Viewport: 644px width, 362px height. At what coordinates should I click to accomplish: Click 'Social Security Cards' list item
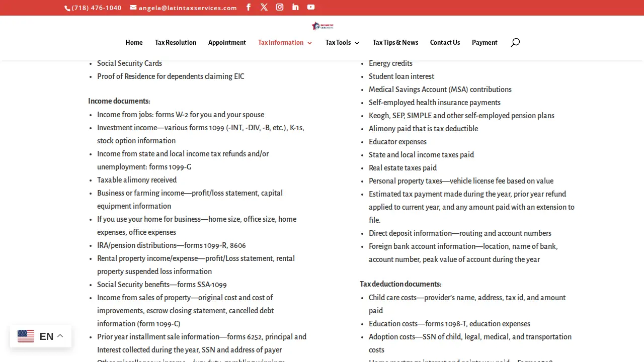click(x=129, y=63)
